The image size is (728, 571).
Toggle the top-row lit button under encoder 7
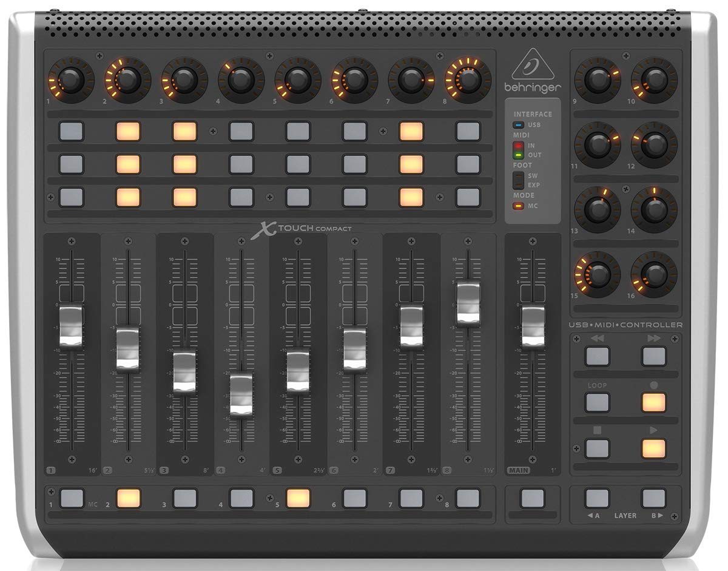(411, 131)
